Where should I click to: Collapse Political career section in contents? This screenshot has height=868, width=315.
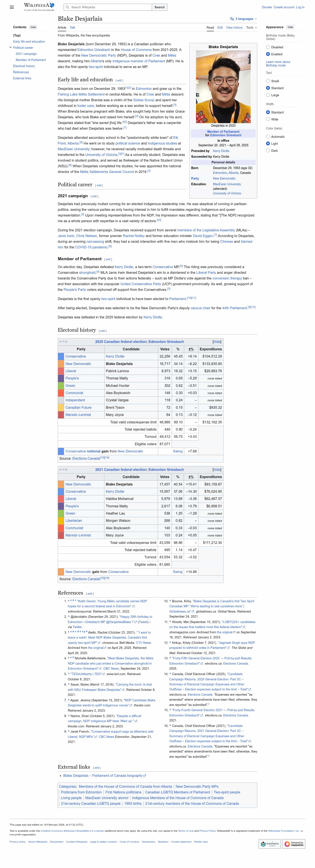[10, 47]
